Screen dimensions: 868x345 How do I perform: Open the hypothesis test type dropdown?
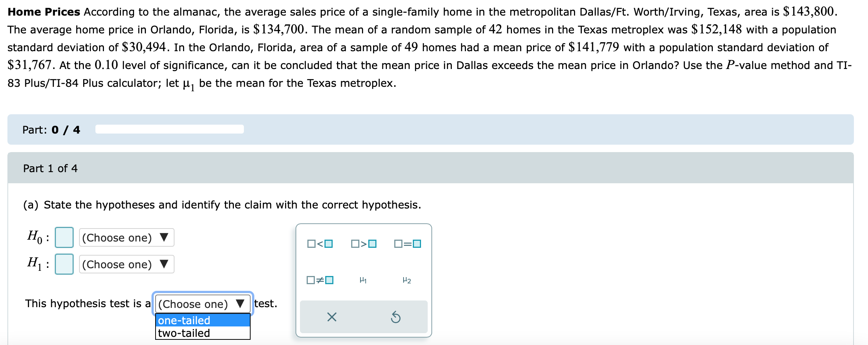click(x=203, y=304)
